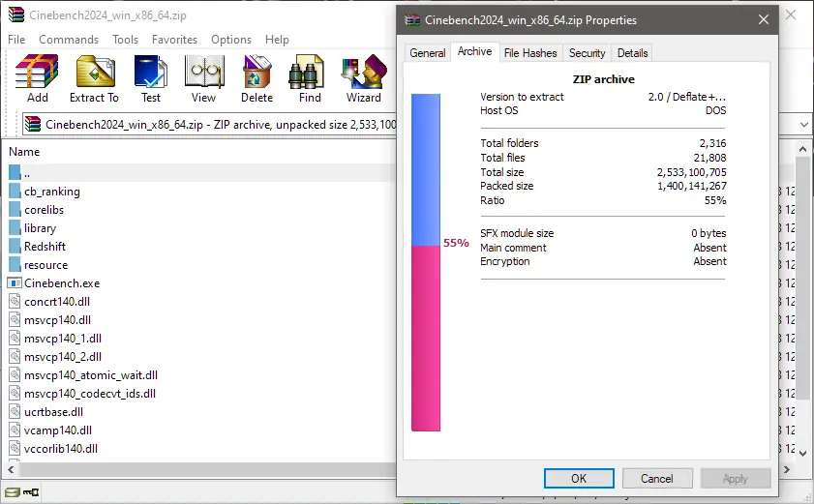Click the Properties dialog title icon

[x=412, y=20]
